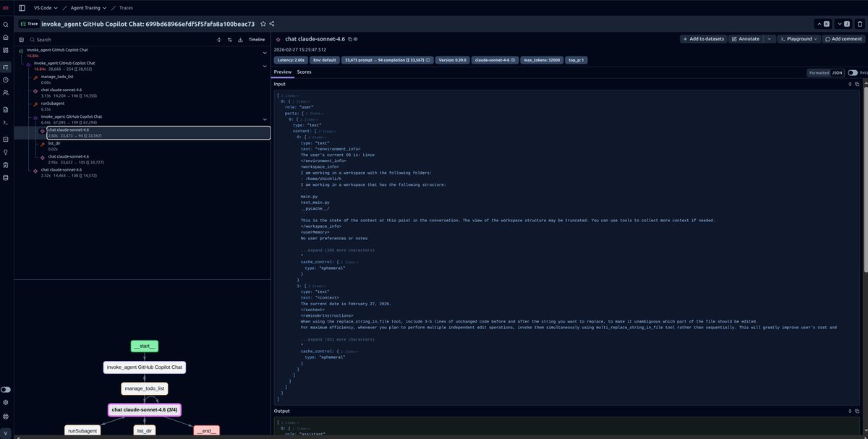Expand the Input section using the expand icon
This screenshot has width=868, height=439.
tap(849, 85)
